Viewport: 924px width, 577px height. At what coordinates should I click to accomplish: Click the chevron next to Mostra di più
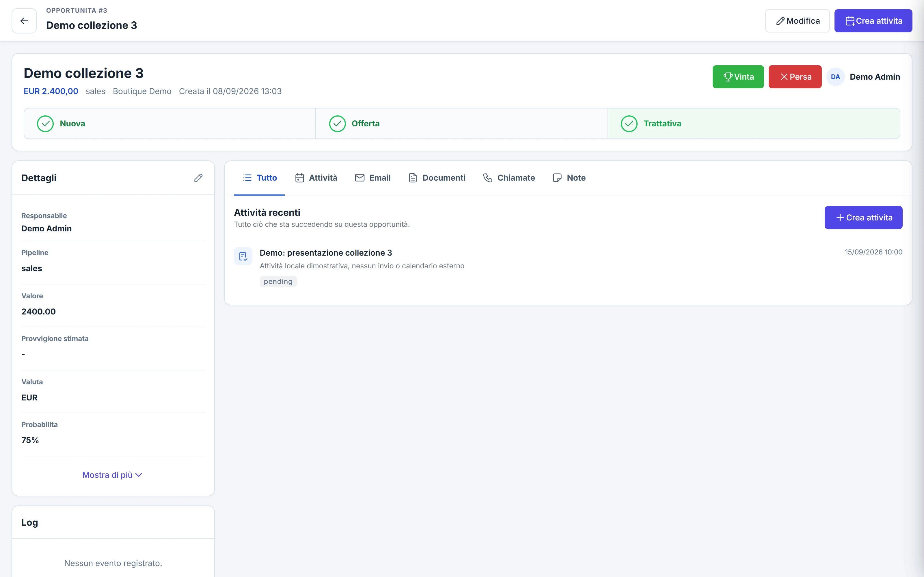click(139, 475)
